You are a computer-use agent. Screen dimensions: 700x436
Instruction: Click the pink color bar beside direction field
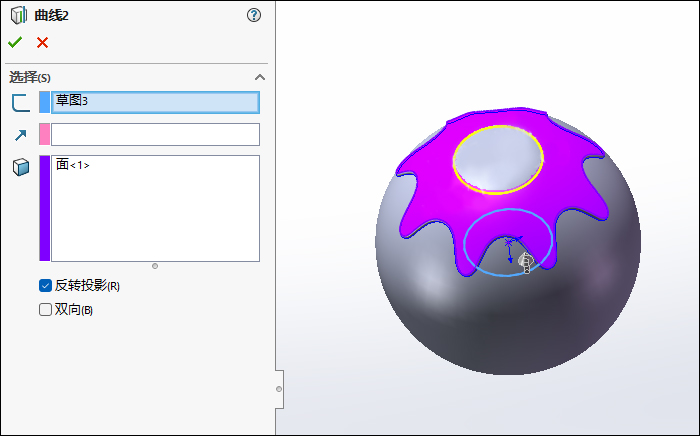pyautogui.click(x=44, y=135)
